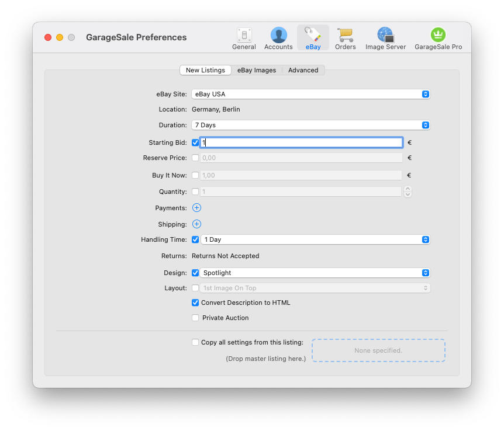This screenshot has width=504, height=431.
Task: Click in the Starting Bid input field
Action: [302, 142]
